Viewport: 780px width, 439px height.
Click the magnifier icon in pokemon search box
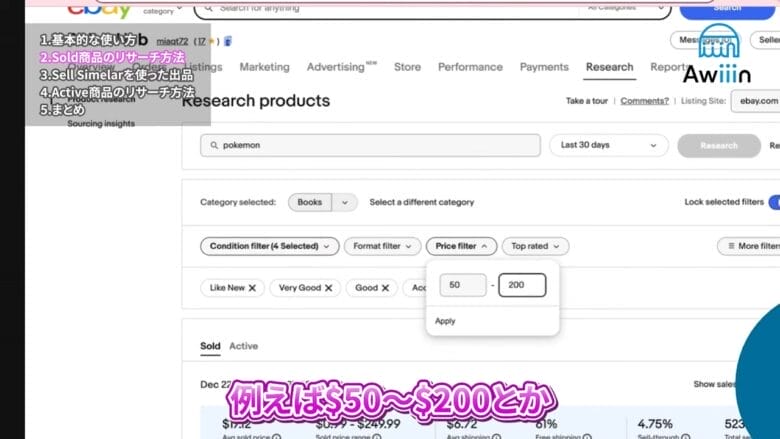[214, 145]
